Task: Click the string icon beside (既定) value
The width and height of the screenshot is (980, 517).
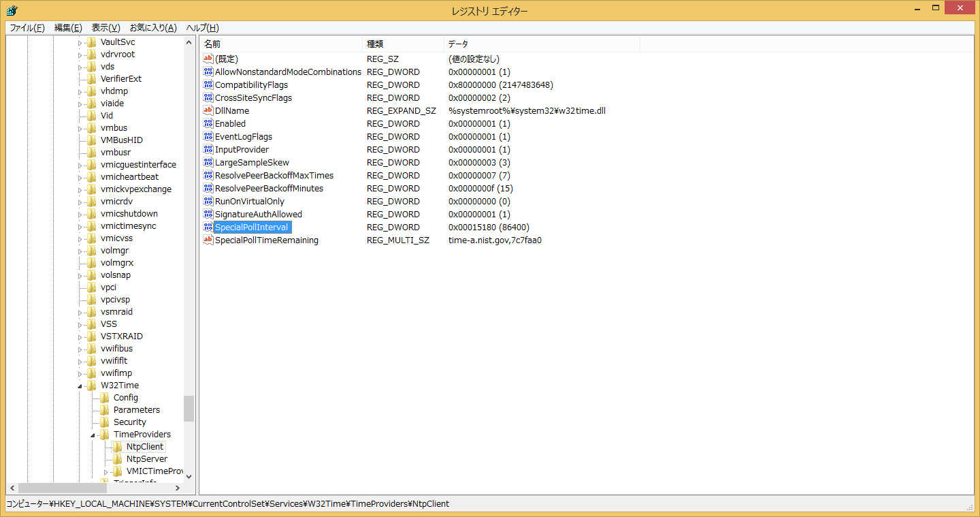Action: click(x=208, y=59)
